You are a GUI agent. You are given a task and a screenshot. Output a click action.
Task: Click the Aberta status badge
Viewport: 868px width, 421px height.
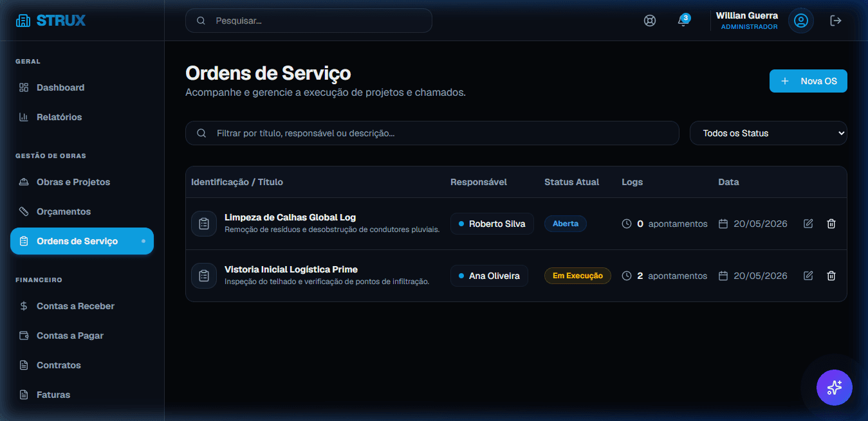(x=566, y=224)
